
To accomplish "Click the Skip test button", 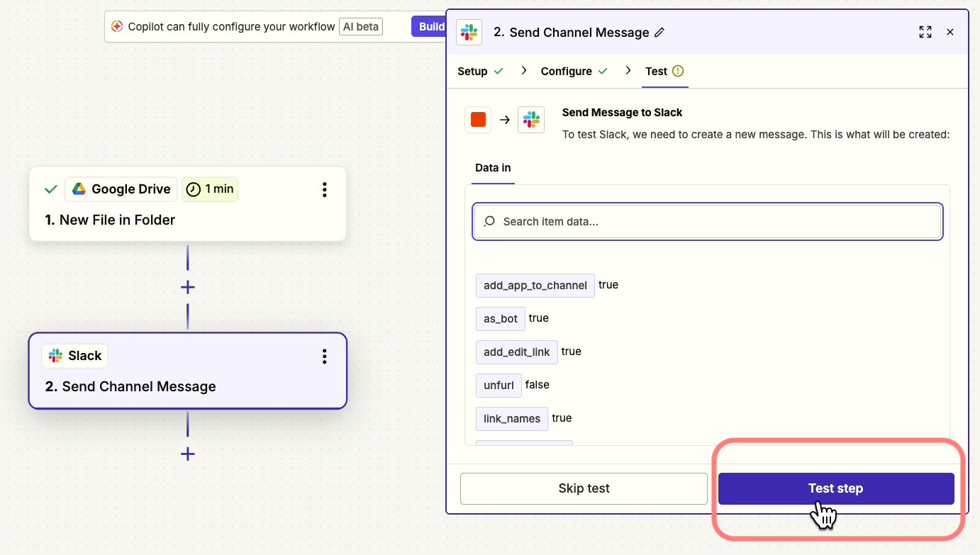I will click(584, 488).
